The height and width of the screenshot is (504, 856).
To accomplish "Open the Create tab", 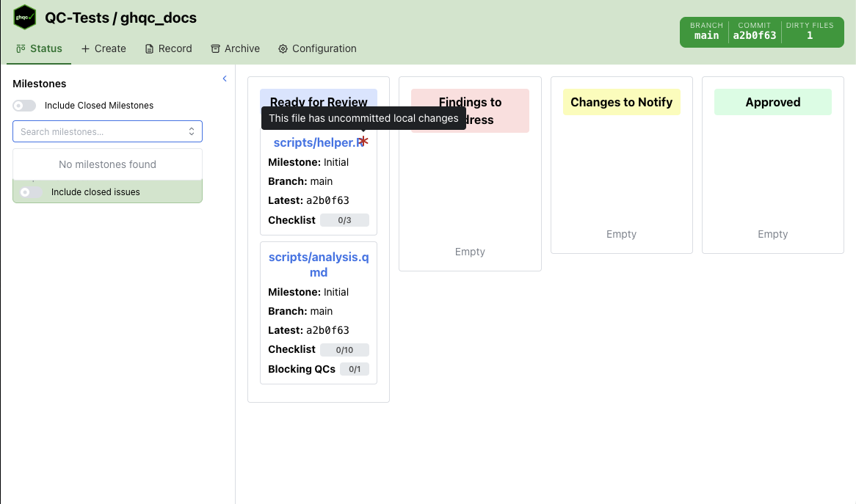I will click(104, 48).
